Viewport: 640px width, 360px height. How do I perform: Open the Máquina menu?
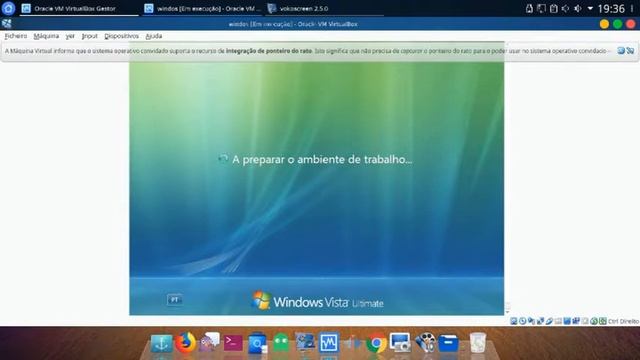[46, 36]
